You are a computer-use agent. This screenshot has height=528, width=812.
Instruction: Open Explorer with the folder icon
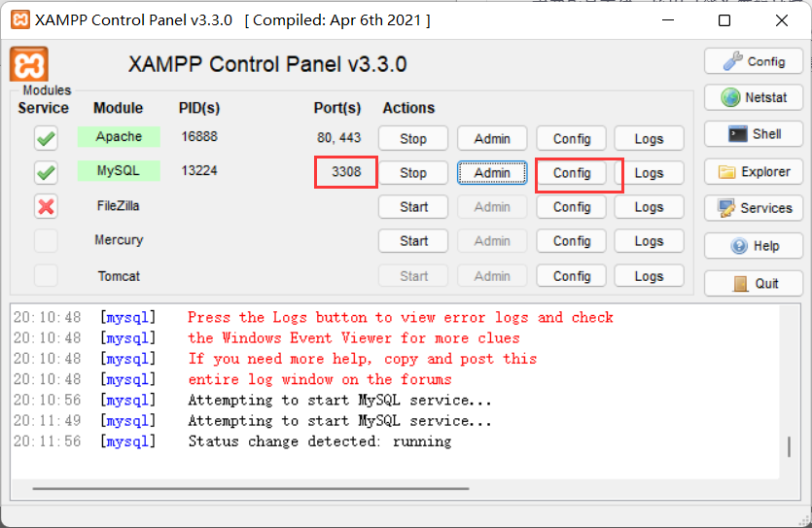tap(754, 172)
